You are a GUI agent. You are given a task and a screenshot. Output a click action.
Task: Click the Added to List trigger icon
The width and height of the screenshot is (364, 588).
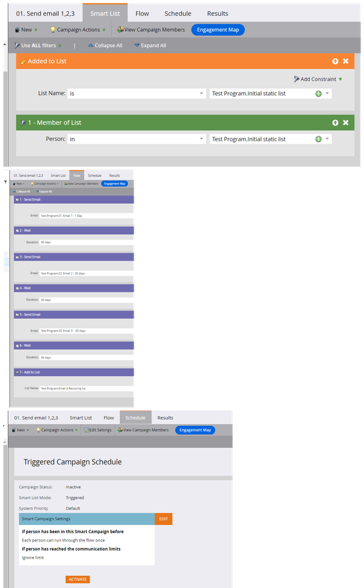[x=23, y=61]
